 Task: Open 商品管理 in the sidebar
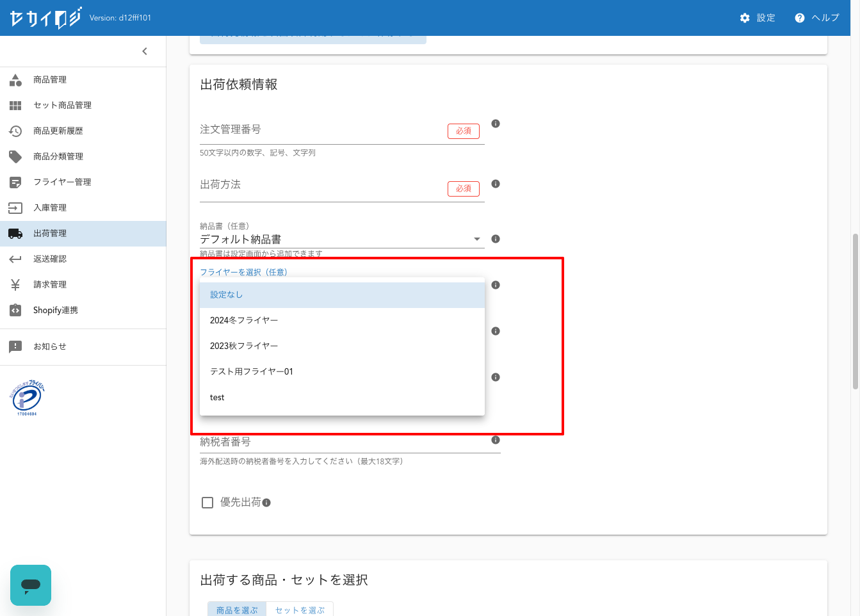point(50,79)
